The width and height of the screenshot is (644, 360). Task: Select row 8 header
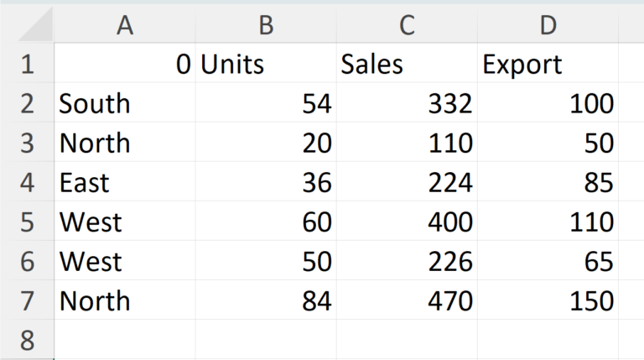(27, 341)
